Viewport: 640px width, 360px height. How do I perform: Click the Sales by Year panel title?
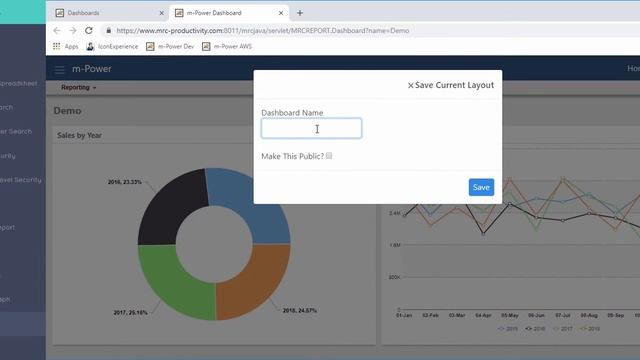79,135
